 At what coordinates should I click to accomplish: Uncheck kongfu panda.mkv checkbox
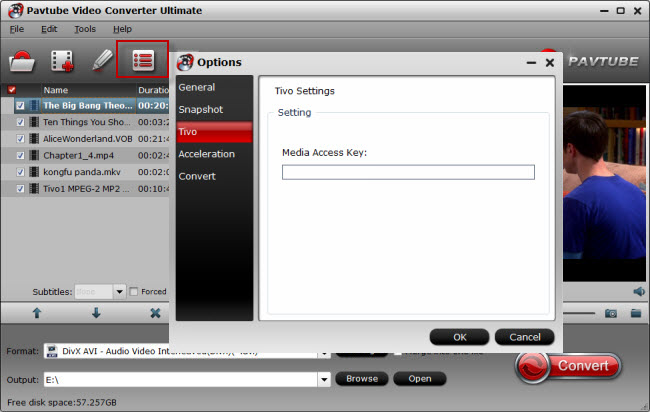20,172
